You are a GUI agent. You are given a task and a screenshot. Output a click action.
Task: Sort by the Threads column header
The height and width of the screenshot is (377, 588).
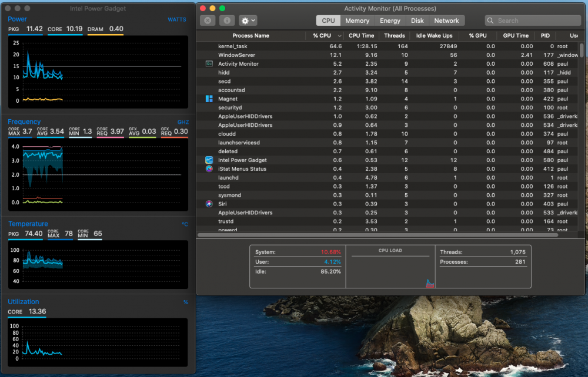tap(395, 36)
